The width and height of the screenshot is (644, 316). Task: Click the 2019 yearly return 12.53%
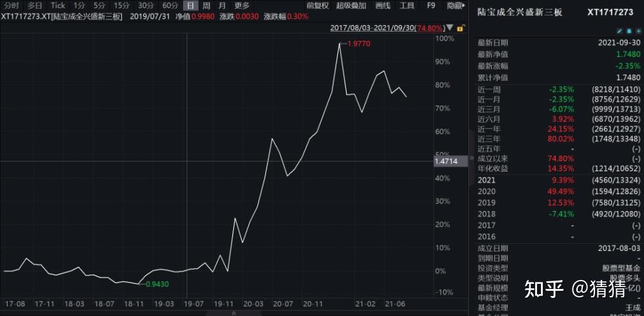coord(561,202)
